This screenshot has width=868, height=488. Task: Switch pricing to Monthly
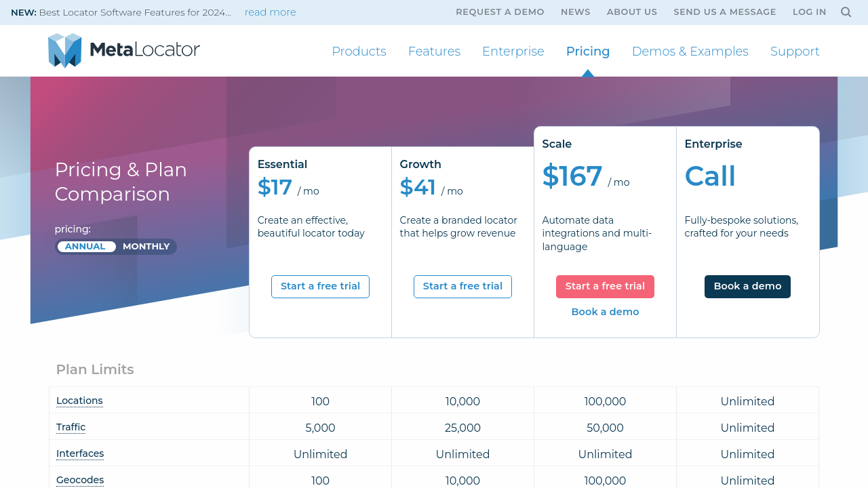tap(146, 247)
